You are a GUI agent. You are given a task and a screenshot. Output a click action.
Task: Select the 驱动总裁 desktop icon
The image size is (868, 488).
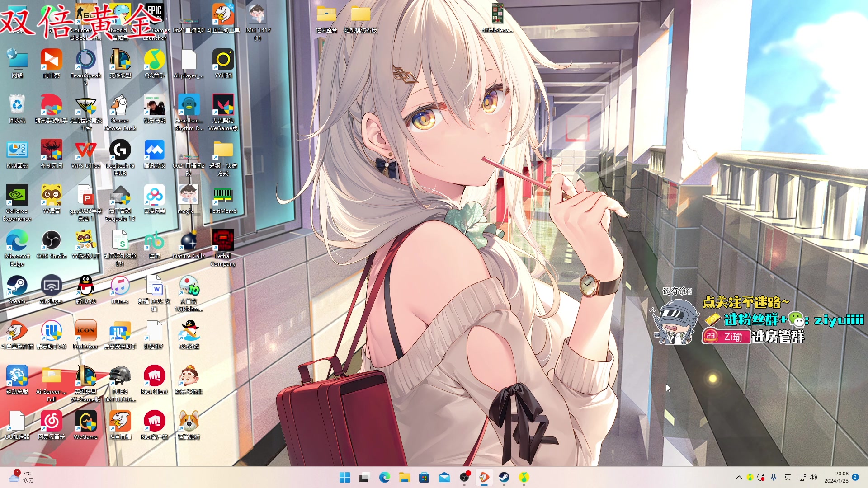[17, 380]
